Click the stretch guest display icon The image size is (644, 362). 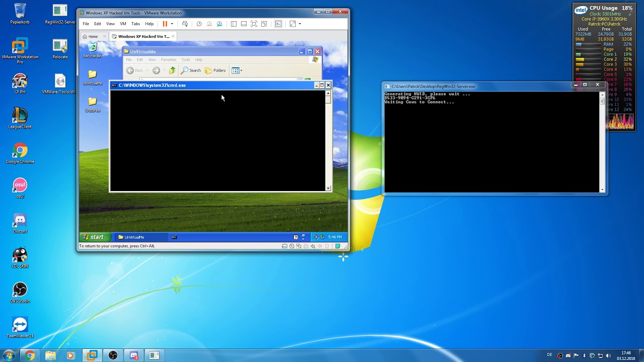tap(292, 24)
